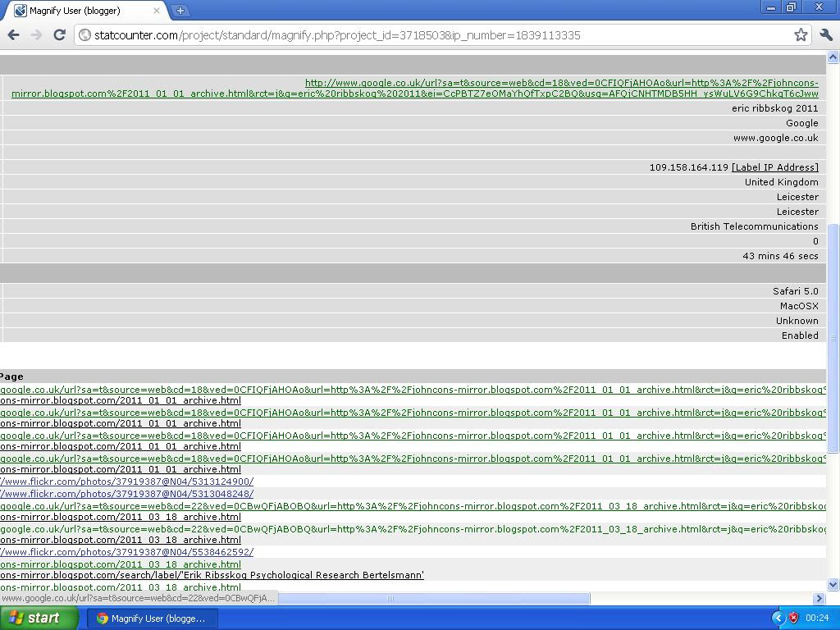Click the 'Google' search engine name value
The image size is (840, 630).
[x=801, y=123]
